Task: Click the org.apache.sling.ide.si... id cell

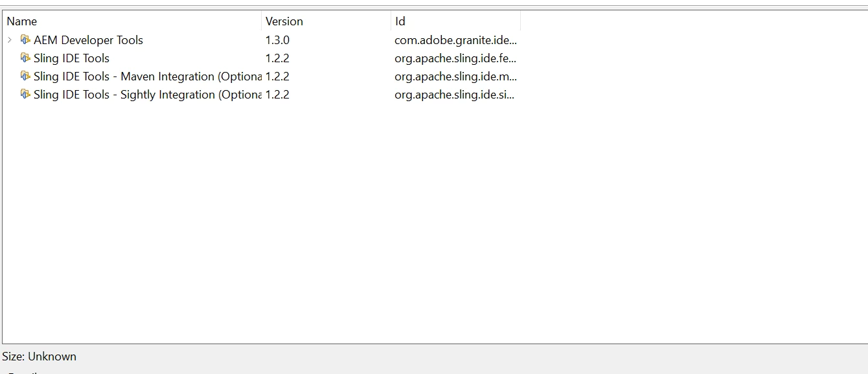Action: click(455, 95)
